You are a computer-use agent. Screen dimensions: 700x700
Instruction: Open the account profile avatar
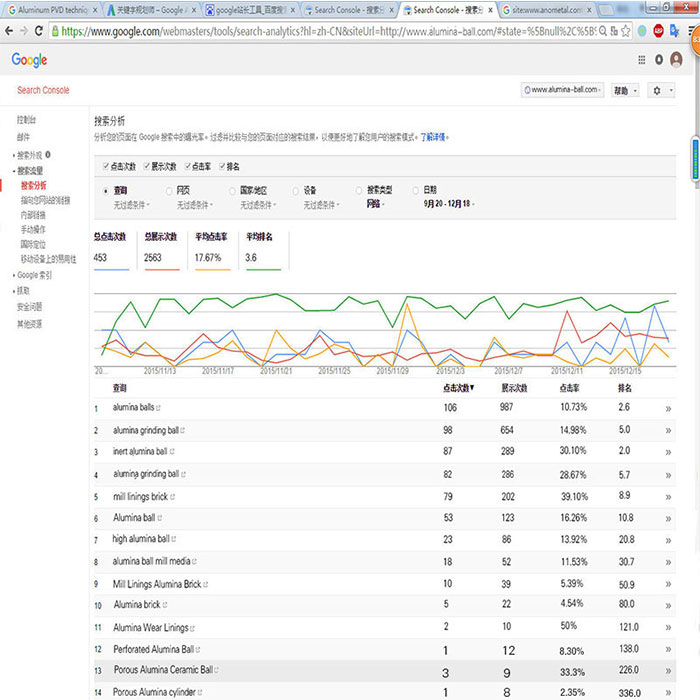click(676, 59)
